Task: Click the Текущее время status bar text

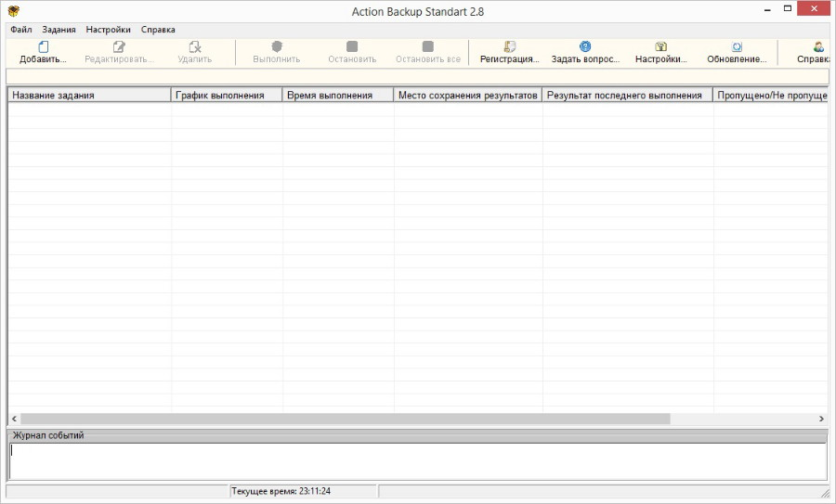Action: click(281, 491)
